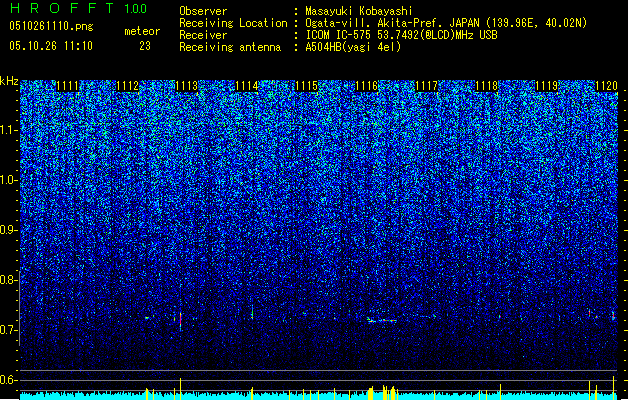This screenshot has width=629, height=400.
Task: Click antenna text A504HB(yagi 4el)
Action: pos(353,47)
